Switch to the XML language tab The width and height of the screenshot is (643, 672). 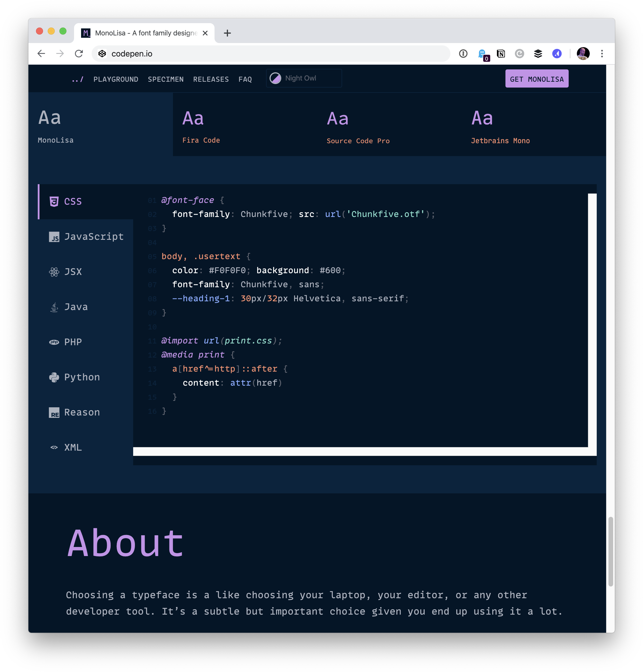(86, 447)
